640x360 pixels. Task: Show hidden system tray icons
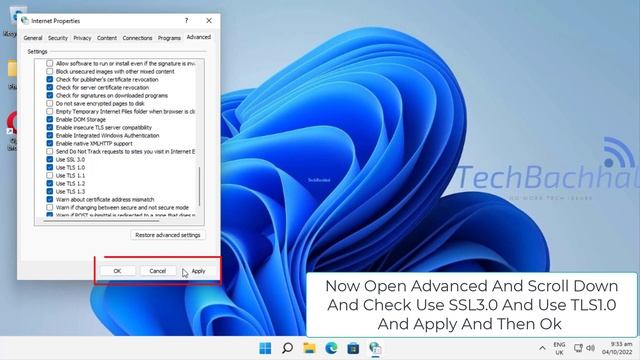[x=542, y=348]
